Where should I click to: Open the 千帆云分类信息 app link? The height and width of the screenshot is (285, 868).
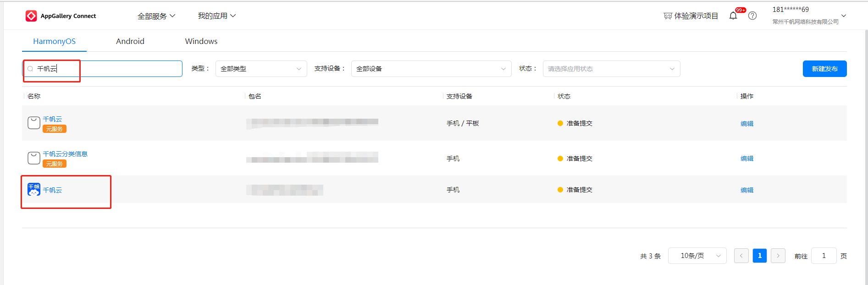point(65,154)
